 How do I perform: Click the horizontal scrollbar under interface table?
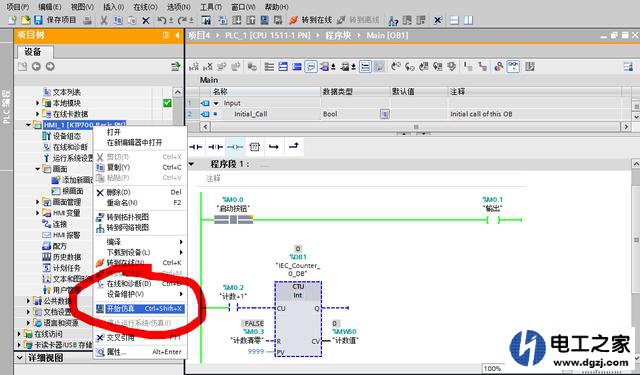[x=416, y=126]
